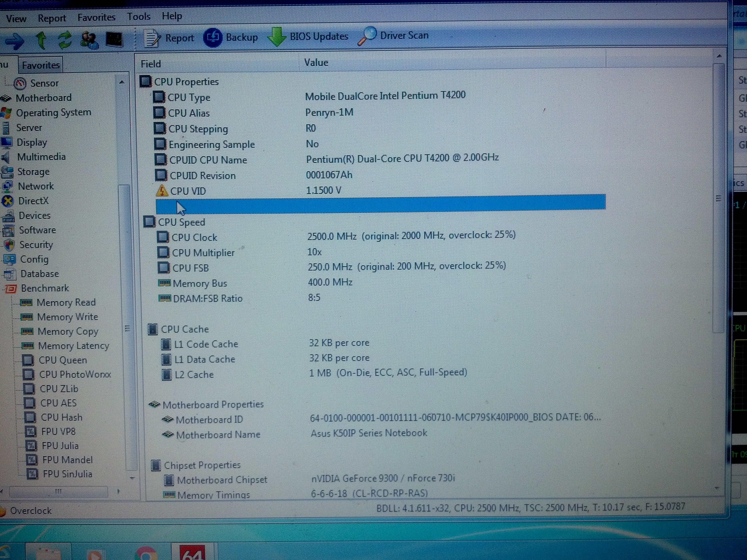
Task: Select the Memory Read benchmark
Action: (x=66, y=302)
